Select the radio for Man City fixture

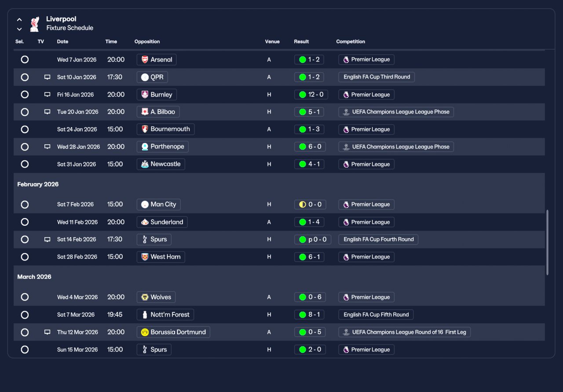(25, 205)
